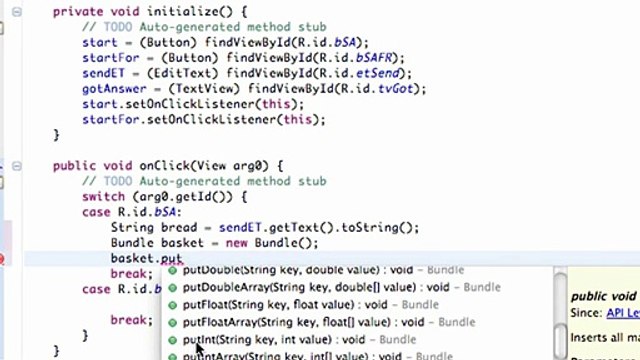This screenshot has width=640, height=360.
Task: Click 'start = (Button) findViewById(R.id.bSA)' line
Action: point(225,42)
